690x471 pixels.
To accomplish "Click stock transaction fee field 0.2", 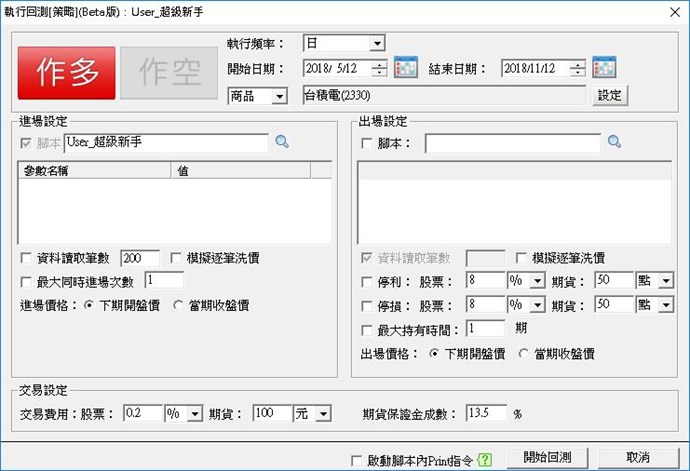I will click(x=143, y=413).
